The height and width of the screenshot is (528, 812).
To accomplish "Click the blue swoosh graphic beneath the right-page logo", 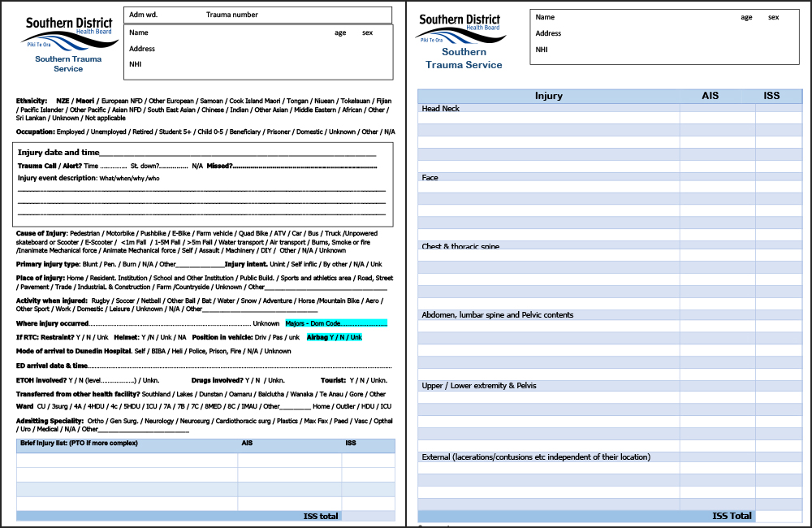I will click(x=451, y=39).
